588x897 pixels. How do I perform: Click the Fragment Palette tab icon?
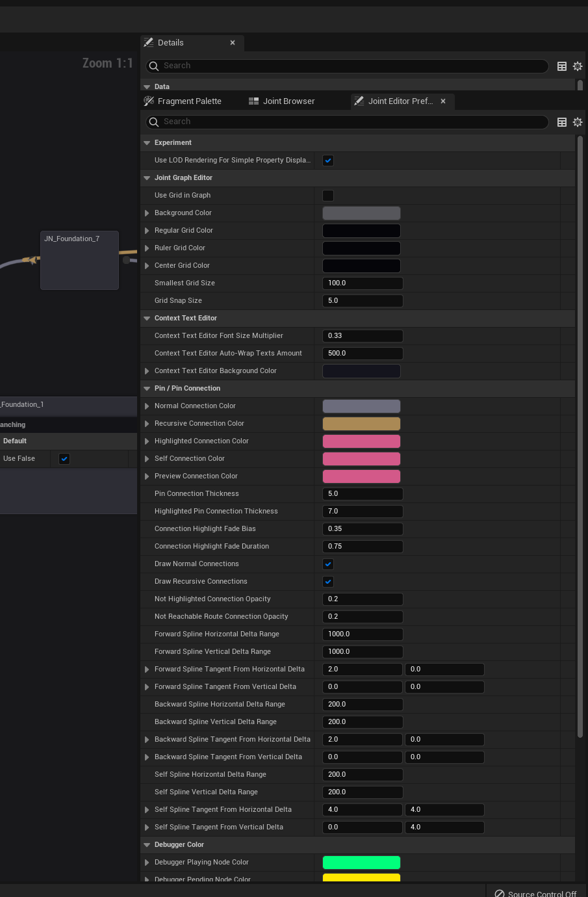point(149,101)
